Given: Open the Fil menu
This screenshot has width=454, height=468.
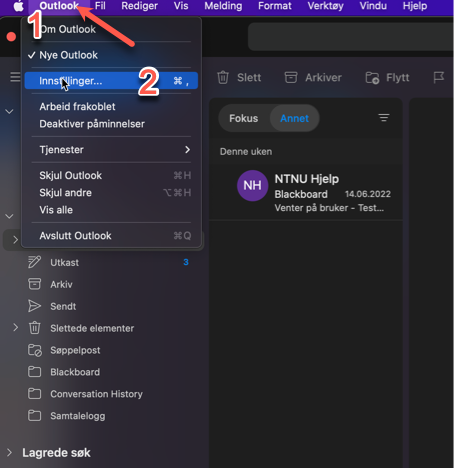Looking at the screenshot, I should (100, 6).
